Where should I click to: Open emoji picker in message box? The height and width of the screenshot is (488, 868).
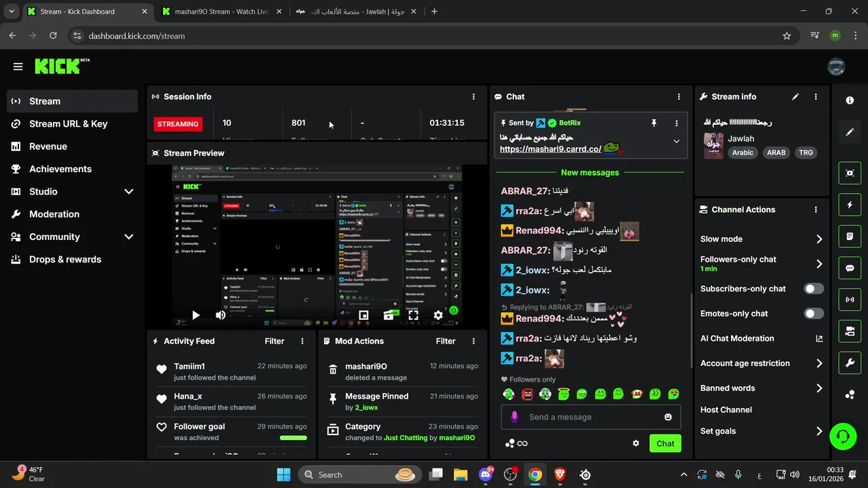click(668, 417)
